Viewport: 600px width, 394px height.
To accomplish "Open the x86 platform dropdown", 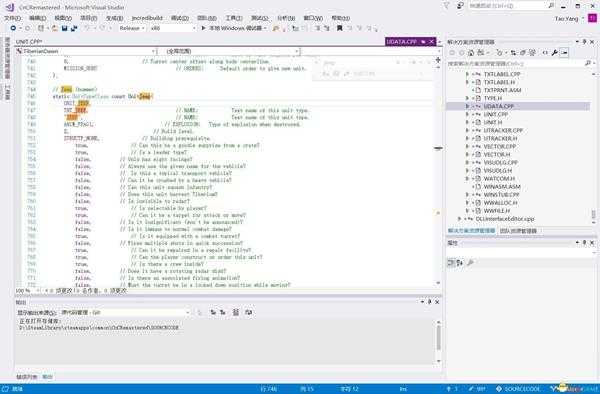I will [172, 28].
